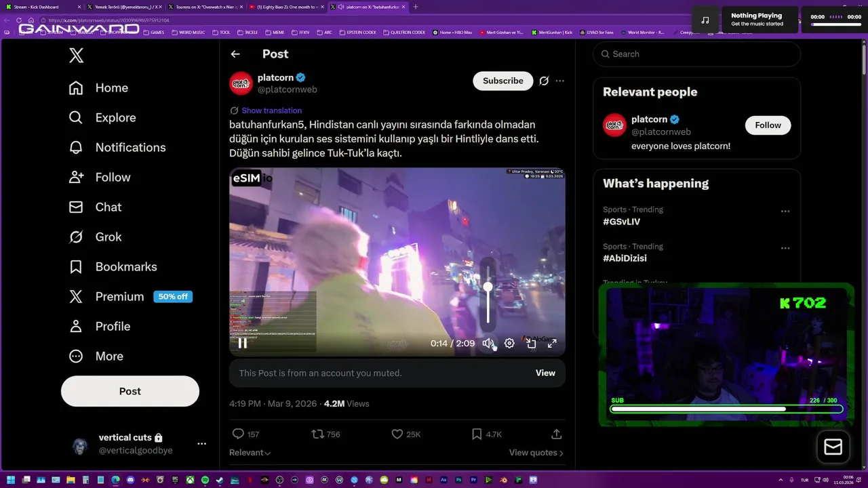Screen dimensions: 868x488
Task: Click the browser address bar URL
Action: 108,20
